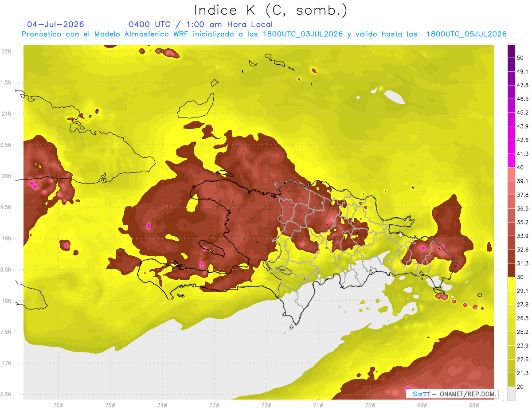Click the "17N" latitude label

point(7,363)
